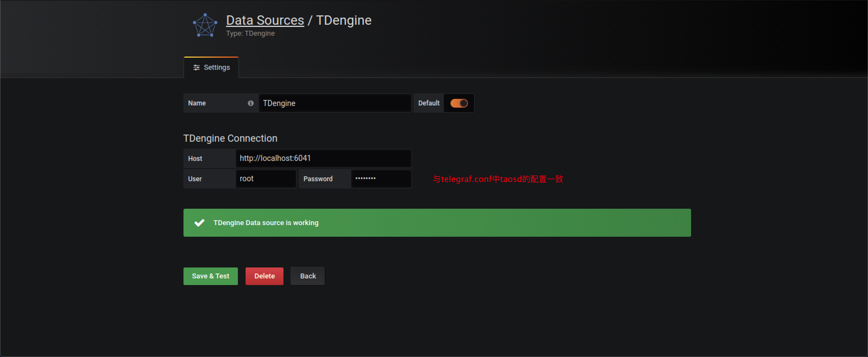Go Back from the settings page
868x357 pixels.
coord(308,276)
